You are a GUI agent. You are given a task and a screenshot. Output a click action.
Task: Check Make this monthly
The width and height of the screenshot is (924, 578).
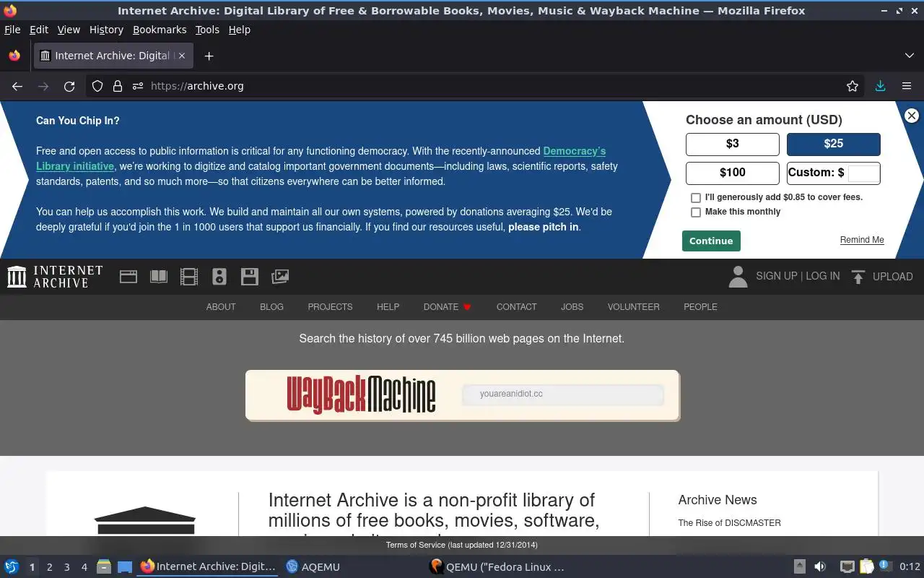click(x=696, y=212)
